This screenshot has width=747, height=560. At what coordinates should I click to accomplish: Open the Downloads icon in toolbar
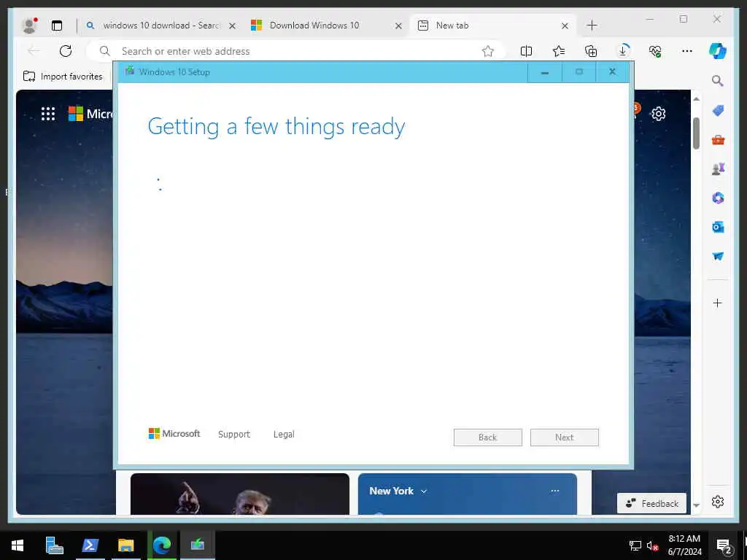pyautogui.click(x=623, y=50)
